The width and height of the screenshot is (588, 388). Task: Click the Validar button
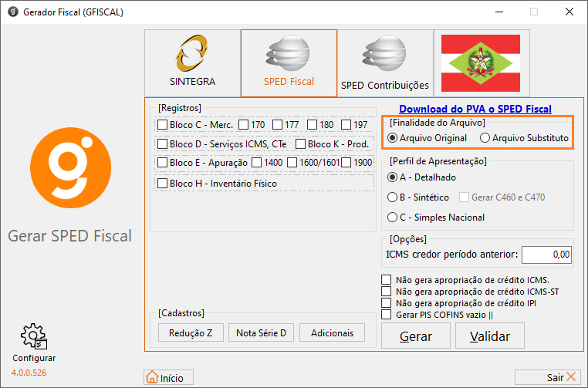coord(490,336)
